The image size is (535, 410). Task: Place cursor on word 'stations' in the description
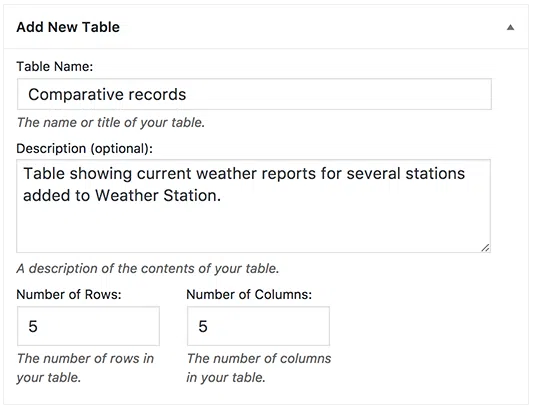coord(435,174)
